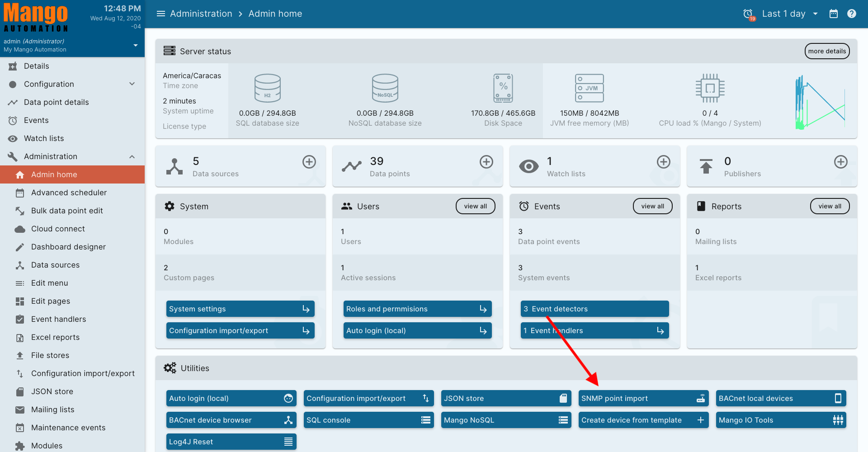Open Create device from template utility
868x452 pixels.
(644, 420)
